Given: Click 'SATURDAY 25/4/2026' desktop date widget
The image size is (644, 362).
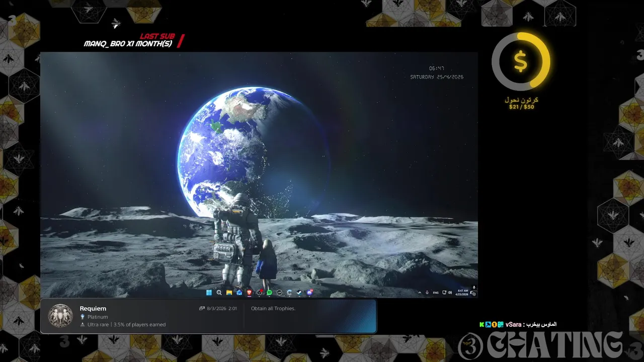Looking at the screenshot, I should coord(437,77).
